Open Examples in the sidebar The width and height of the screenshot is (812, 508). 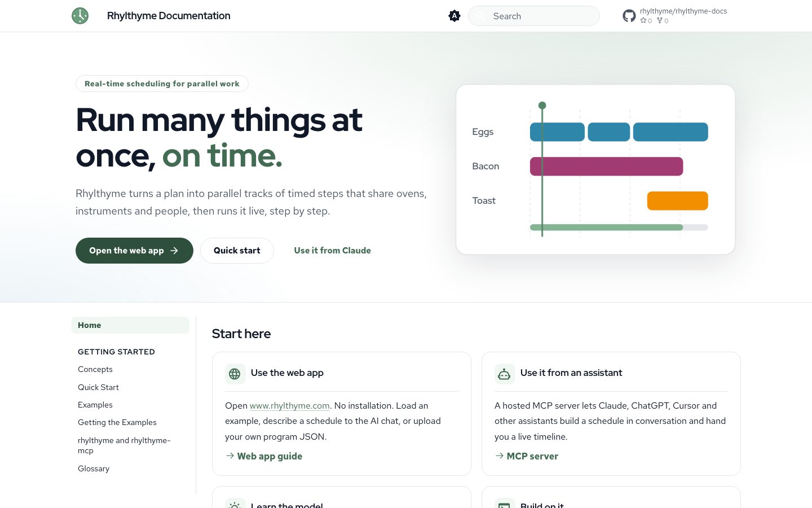tap(95, 405)
